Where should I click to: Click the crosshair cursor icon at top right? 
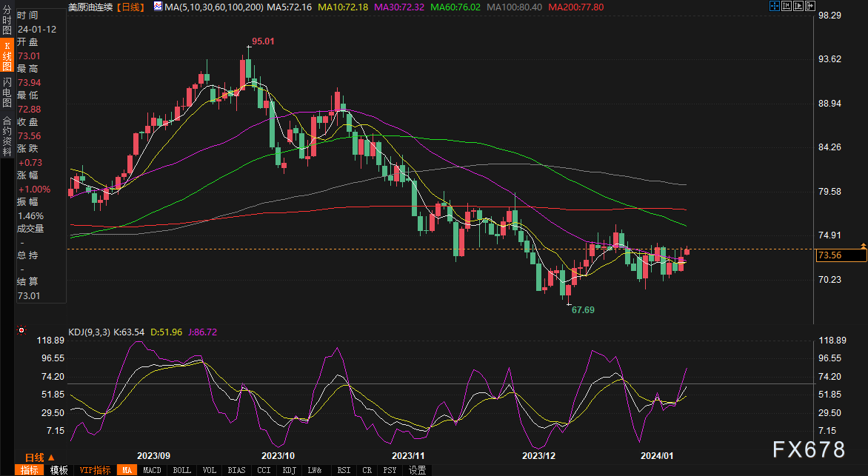pyautogui.click(x=775, y=6)
